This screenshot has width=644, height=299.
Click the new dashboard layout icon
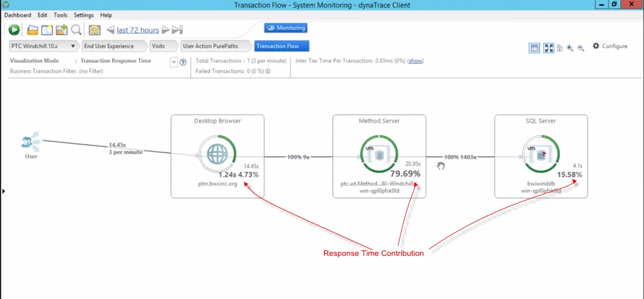coord(47,30)
